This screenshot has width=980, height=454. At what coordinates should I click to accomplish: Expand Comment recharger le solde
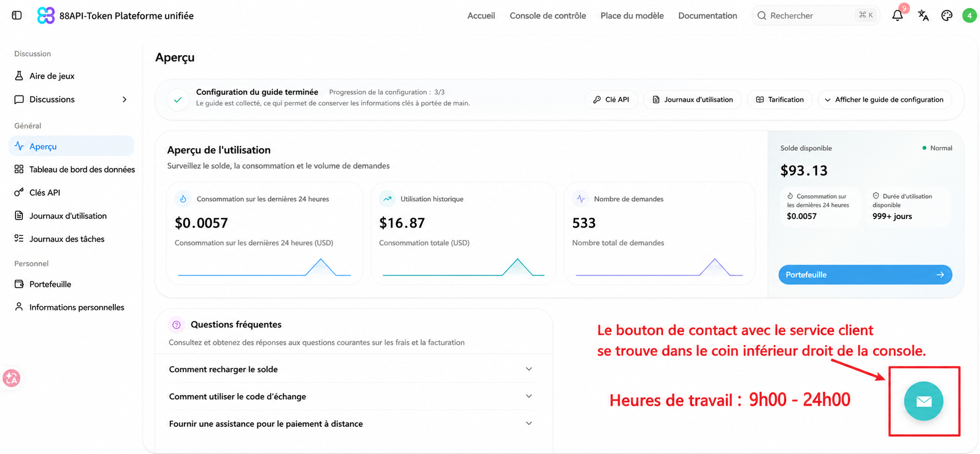pyautogui.click(x=351, y=369)
